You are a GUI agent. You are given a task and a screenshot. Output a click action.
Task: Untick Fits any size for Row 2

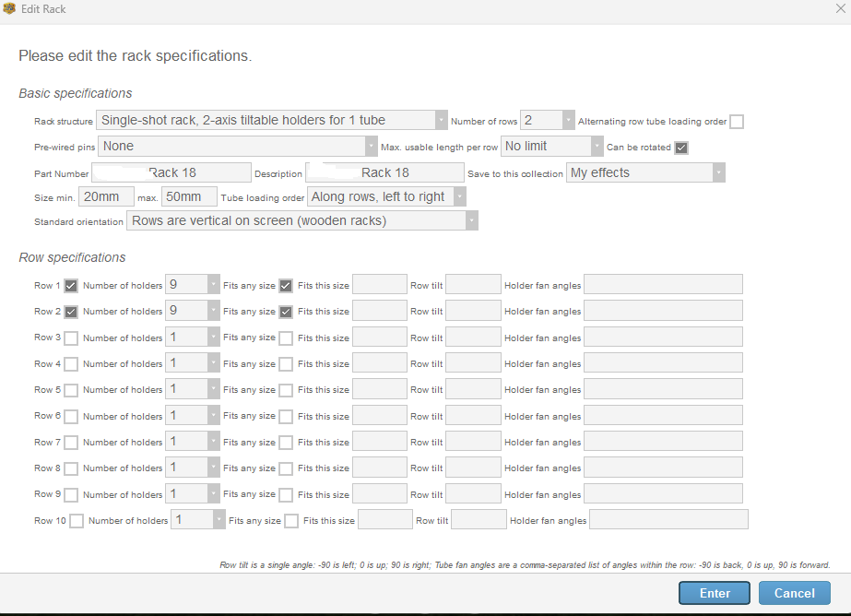(286, 312)
